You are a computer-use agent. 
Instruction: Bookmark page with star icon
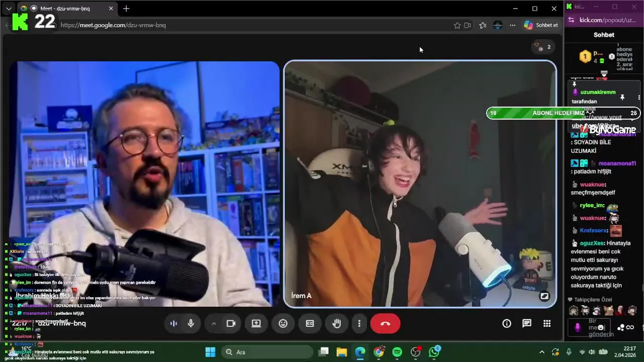coord(457,25)
